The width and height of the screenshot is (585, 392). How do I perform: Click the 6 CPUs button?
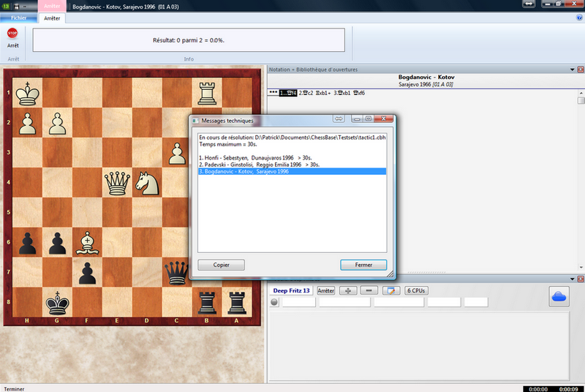(416, 290)
